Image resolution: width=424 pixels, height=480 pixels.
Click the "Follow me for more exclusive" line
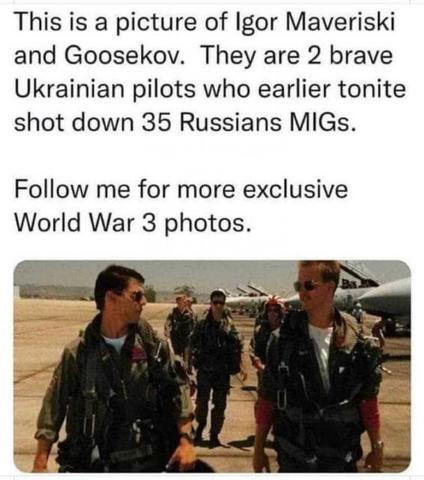[181, 189]
